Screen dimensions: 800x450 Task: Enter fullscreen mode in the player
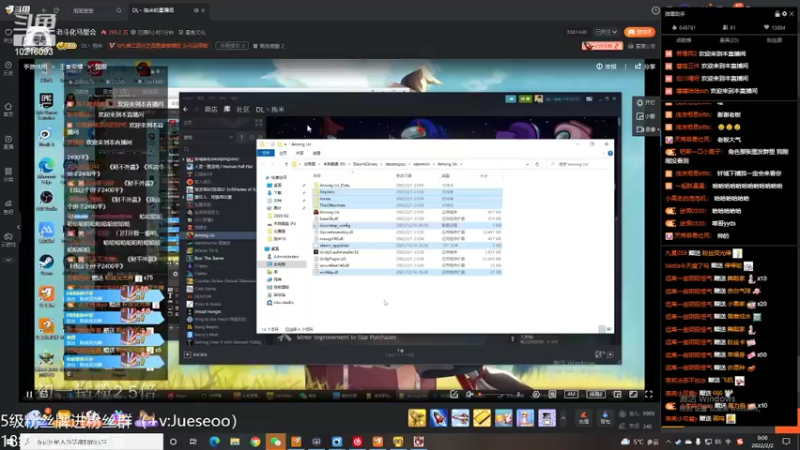coord(648,394)
